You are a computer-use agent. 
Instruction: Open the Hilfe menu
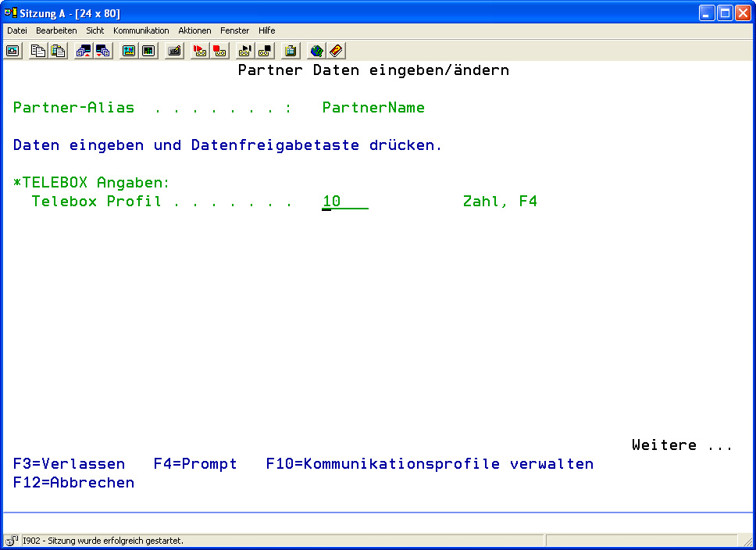click(266, 30)
